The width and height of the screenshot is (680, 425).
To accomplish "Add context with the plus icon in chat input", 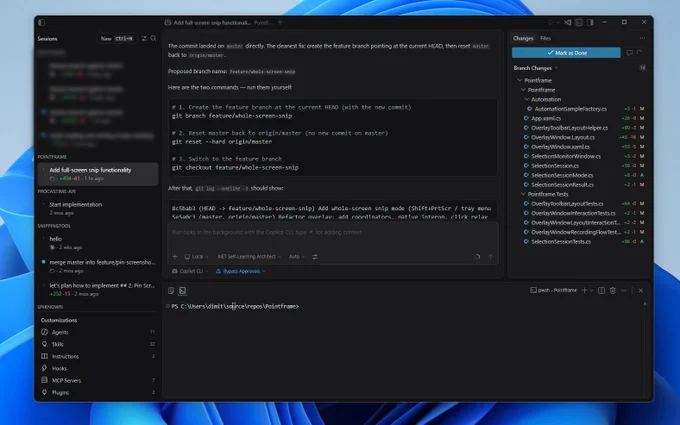I will click(x=175, y=257).
